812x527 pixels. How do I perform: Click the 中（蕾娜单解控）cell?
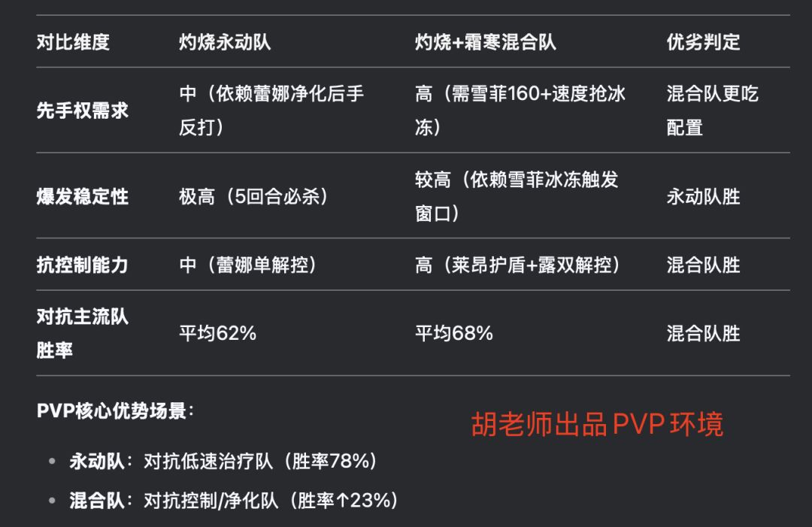point(247,265)
